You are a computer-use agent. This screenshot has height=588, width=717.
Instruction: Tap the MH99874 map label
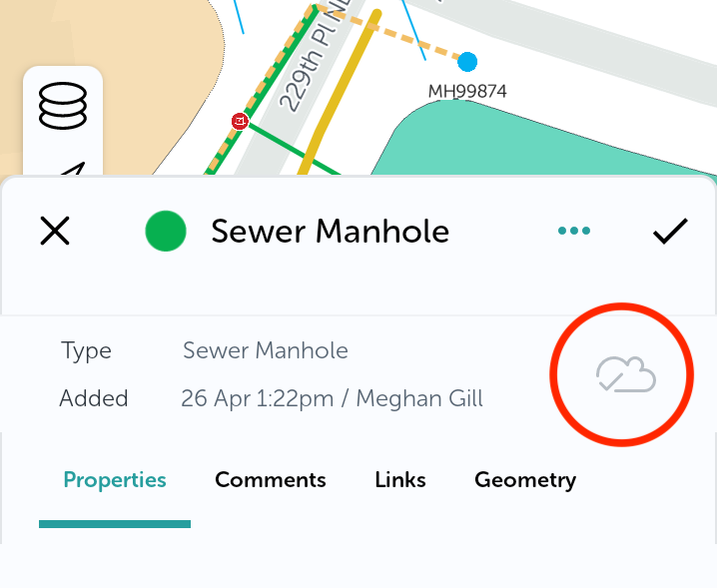[x=467, y=92]
